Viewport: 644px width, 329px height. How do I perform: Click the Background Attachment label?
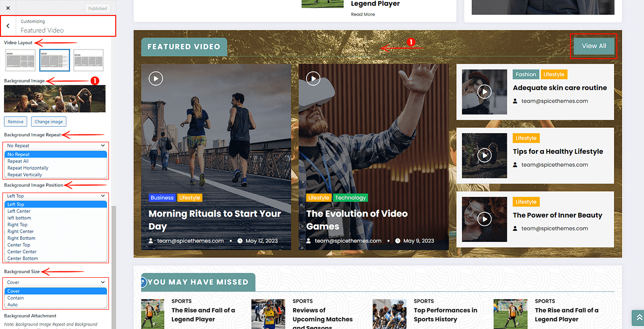coord(30,316)
